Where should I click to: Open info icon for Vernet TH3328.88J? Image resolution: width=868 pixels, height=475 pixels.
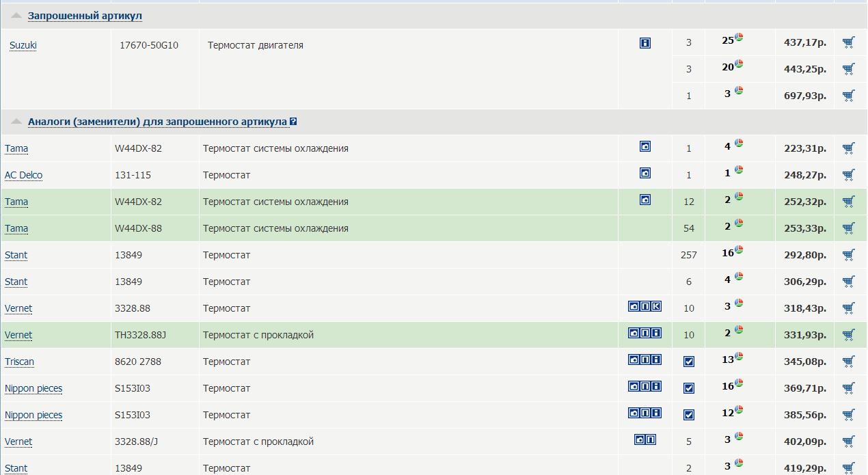point(656,333)
